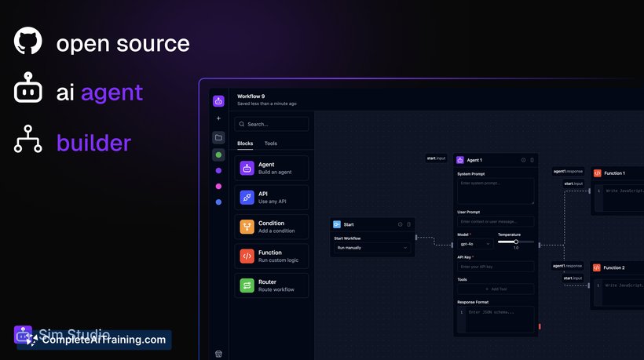Click the Agent block robot icon
The width and height of the screenshot is (644, 360).
[x=247, y=168]
